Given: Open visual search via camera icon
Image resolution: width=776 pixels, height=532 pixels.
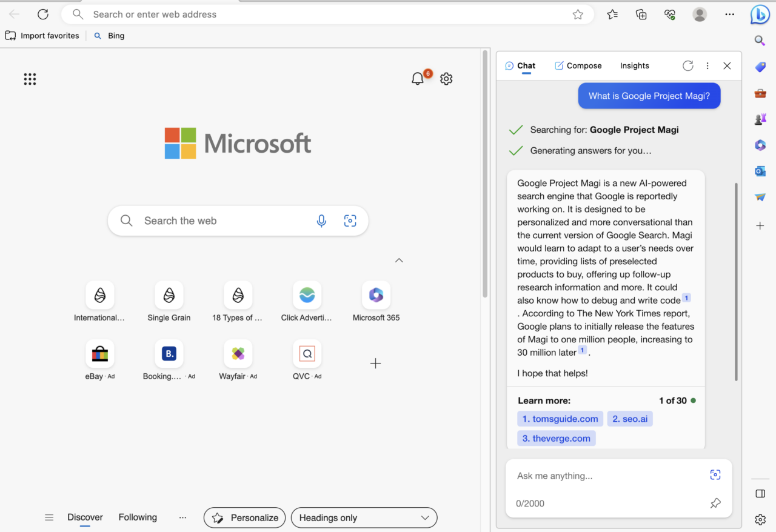Looking at the screenshot, I should pyautogui.click(x=350, y=221).
